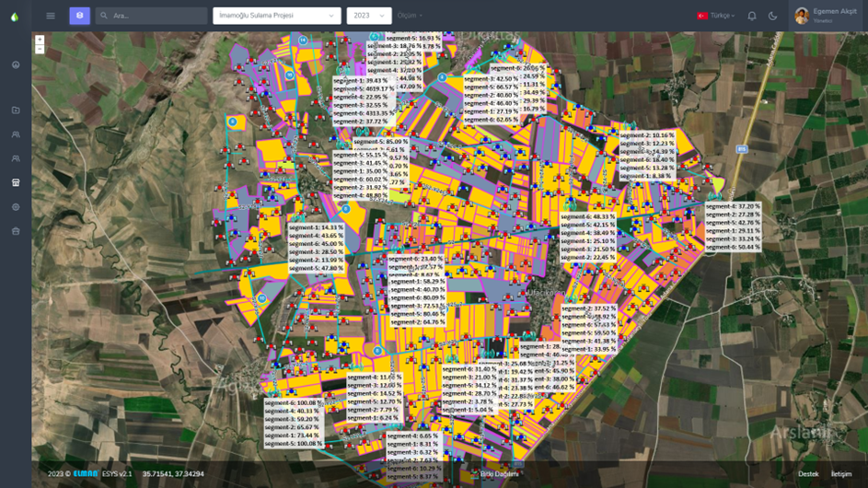Click the label 'segment-1: 5.04 %'
This screenshot has width=868, height=488.
pyautogui.click(x=468, y=410)
